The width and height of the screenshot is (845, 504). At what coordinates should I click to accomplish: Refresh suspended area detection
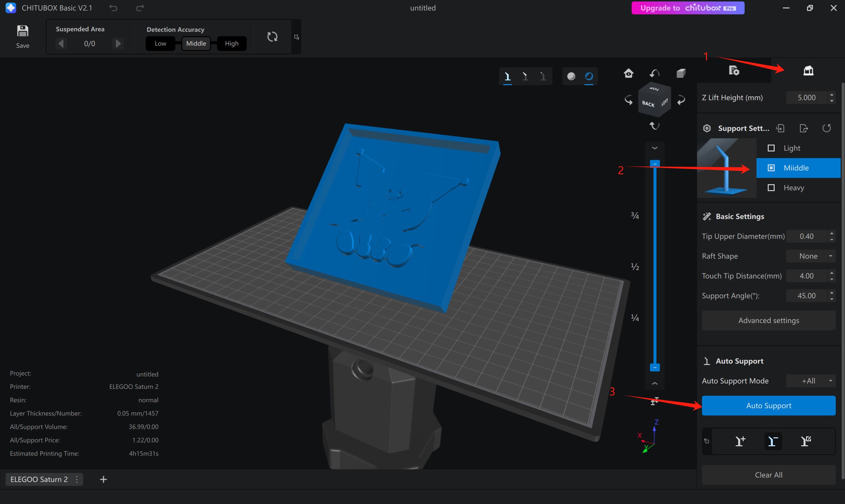tap(272, 37)
